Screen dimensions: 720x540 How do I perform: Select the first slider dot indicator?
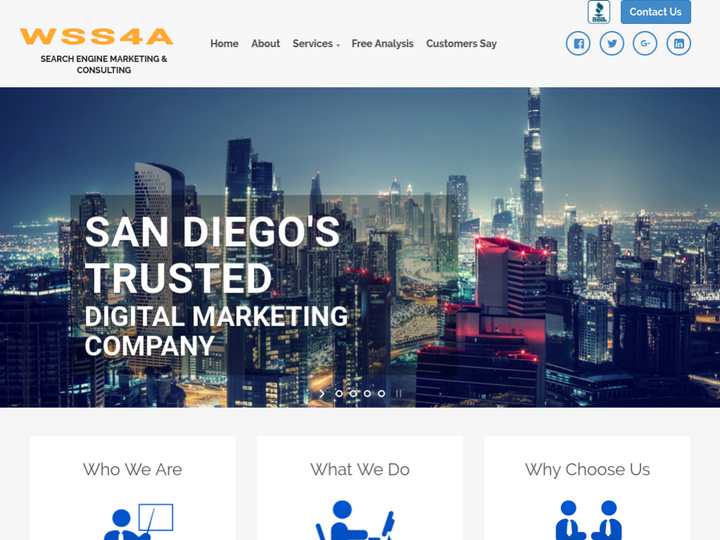coord(339,394)
